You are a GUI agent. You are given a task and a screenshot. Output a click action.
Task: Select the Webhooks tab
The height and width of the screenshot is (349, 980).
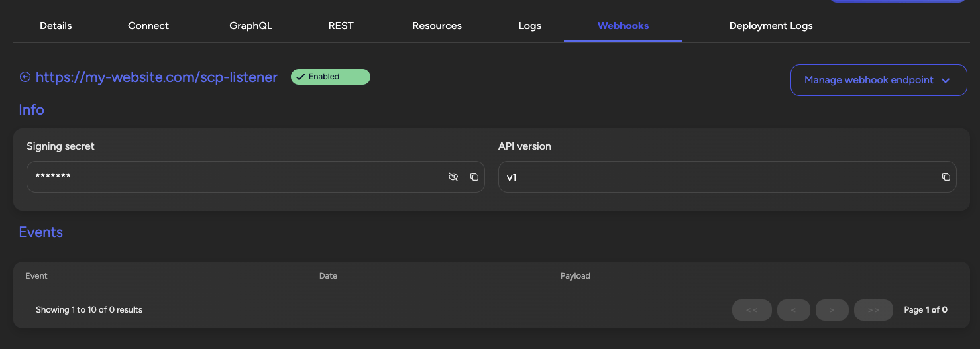(x=623, y=26)
